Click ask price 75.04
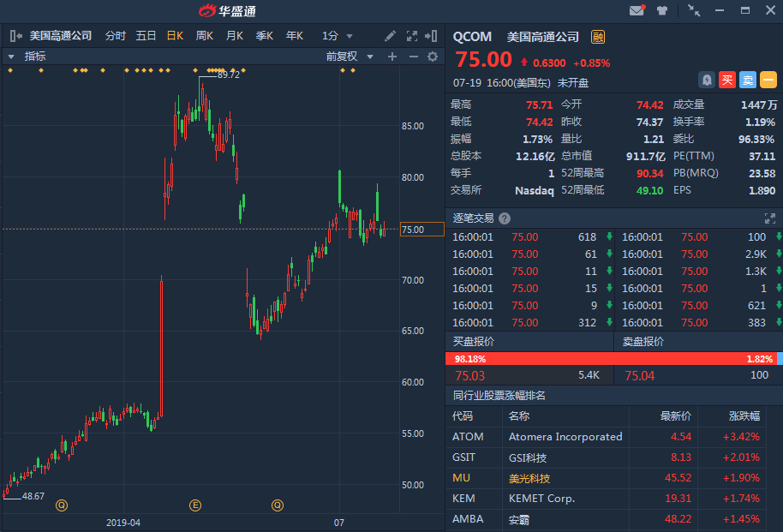 coord(640,375)
